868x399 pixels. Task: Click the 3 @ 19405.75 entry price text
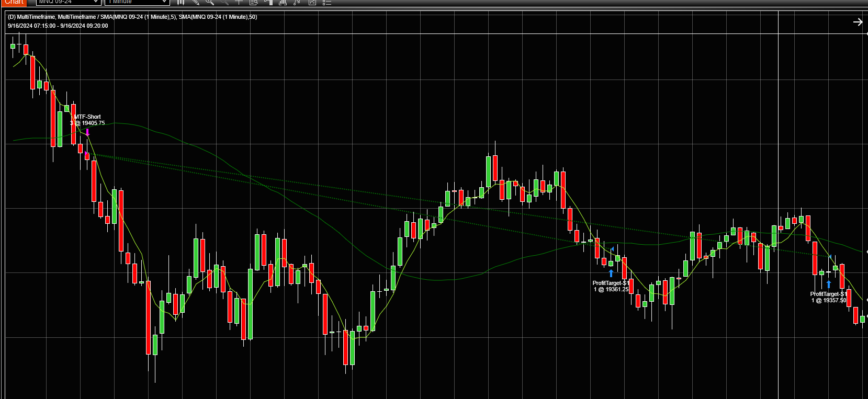click(x=87, y=123)
